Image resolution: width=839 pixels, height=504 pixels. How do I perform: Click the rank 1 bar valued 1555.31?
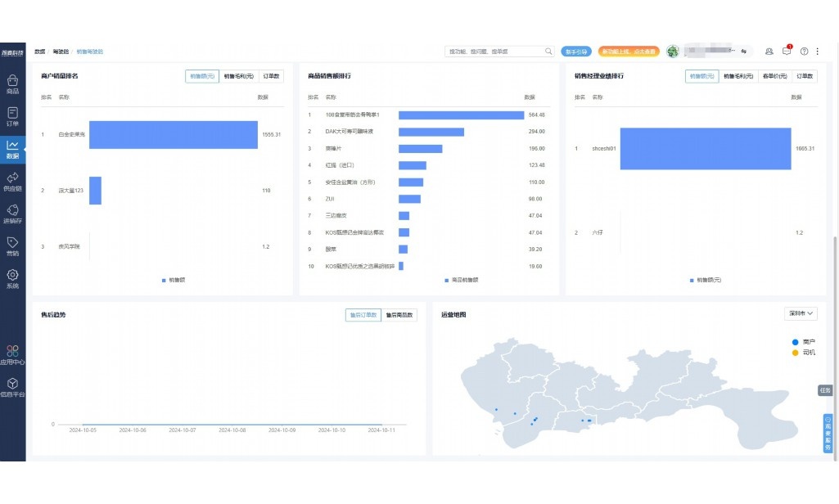pos(174,135)
